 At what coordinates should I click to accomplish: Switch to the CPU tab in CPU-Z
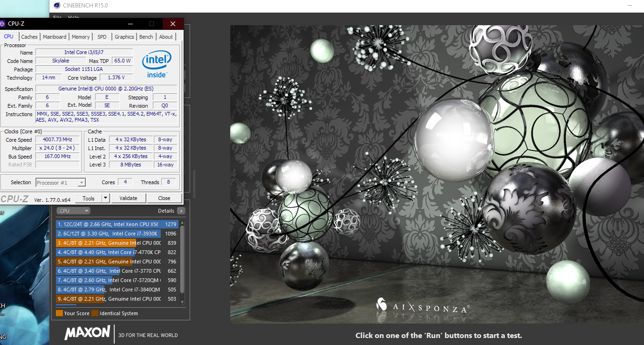(x=9, y=36)
